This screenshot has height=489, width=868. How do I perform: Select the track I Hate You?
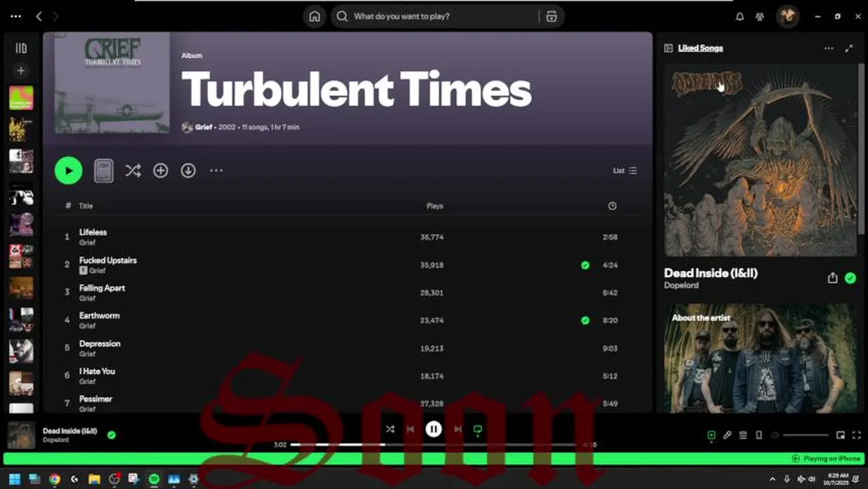pyautogui.click(x=97, y=372)
